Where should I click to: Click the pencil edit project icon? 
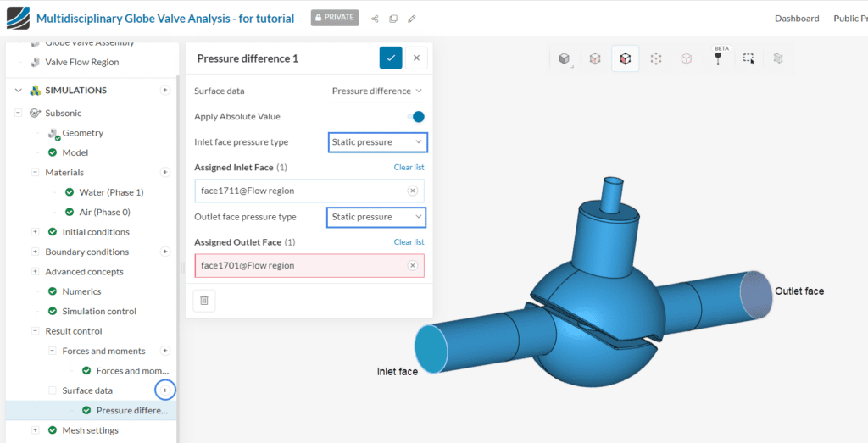click(x=411, y=19)
